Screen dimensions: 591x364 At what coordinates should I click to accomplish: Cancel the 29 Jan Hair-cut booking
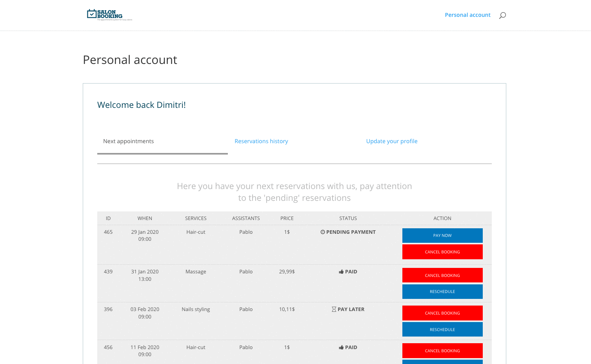442,252
